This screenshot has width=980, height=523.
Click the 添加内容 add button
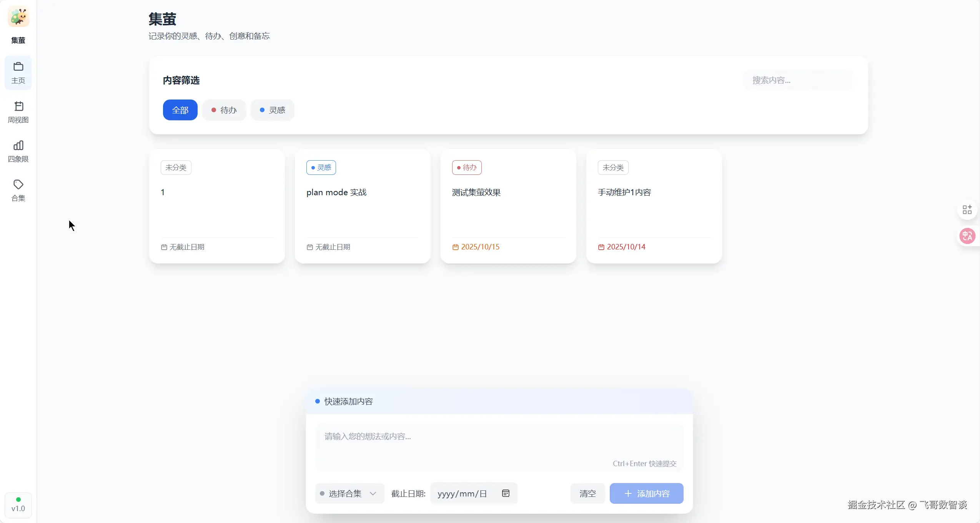pyautogui.click(x=646, y=494)
